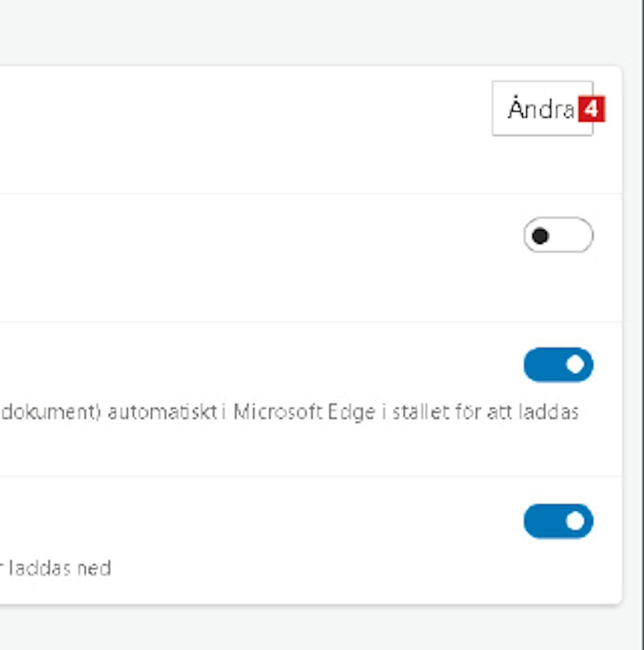The image size is (644, 650).
Task: Turn off the toggle above 'laddas ned'
Action: tap(558, 521)
